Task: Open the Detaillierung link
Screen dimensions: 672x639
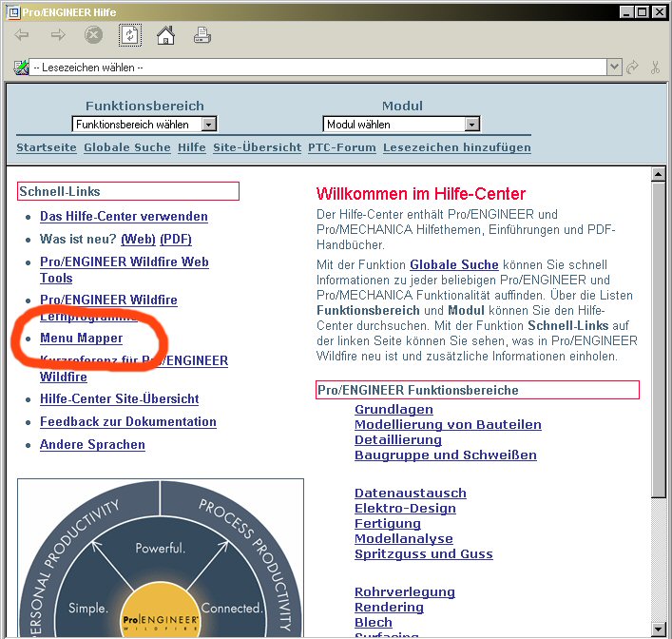Action: pyautogui.click(x=398, y=440)
